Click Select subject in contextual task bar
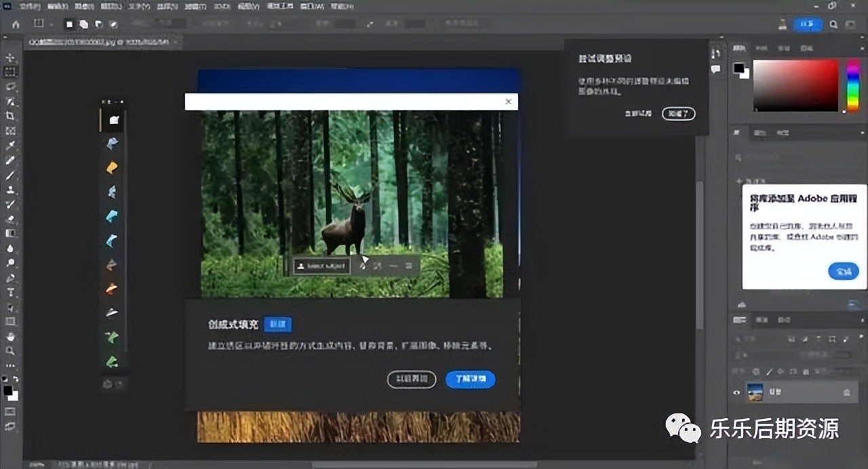 321,266
